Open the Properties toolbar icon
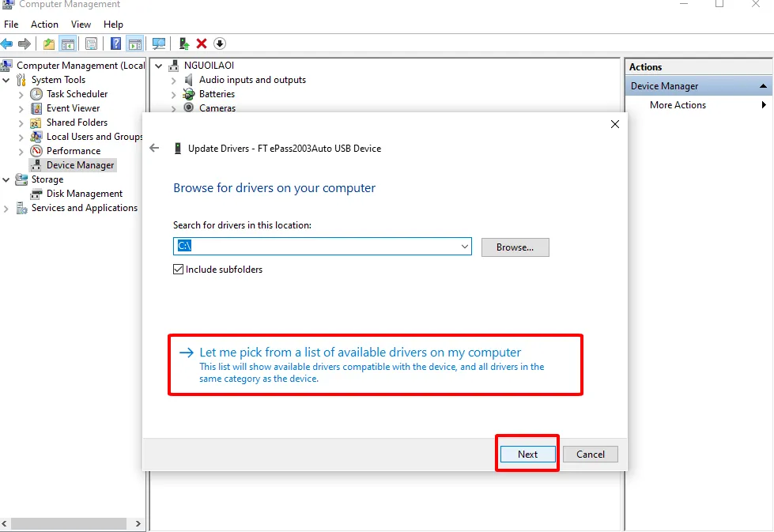 [x=92, y=44]
